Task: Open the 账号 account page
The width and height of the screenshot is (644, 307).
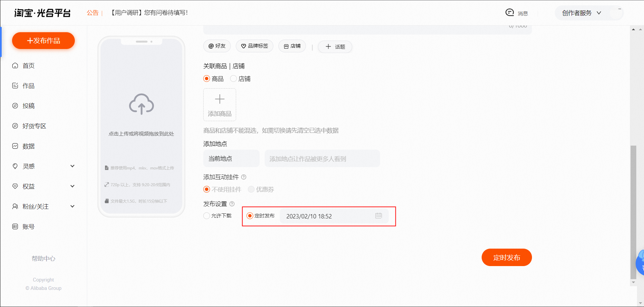Action: (29, 227)
